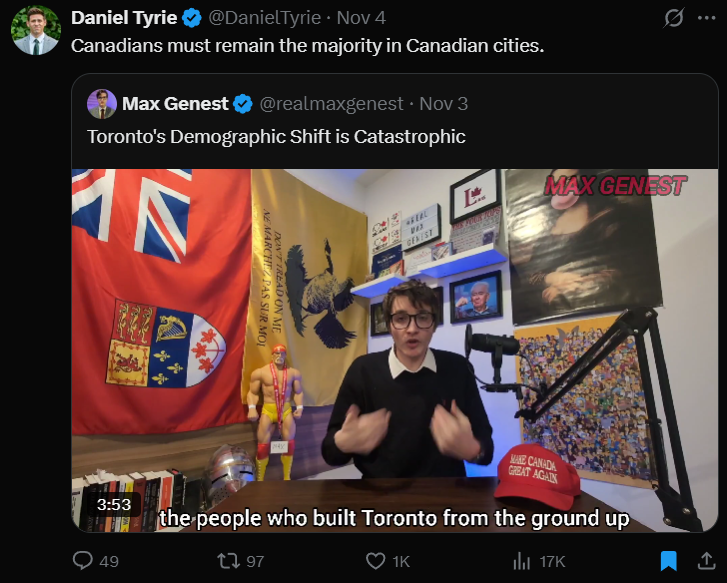The width and height of the screenshot is (727, 583).
Task: Open the reply comment icon
Action: click(x=83, y=560)
